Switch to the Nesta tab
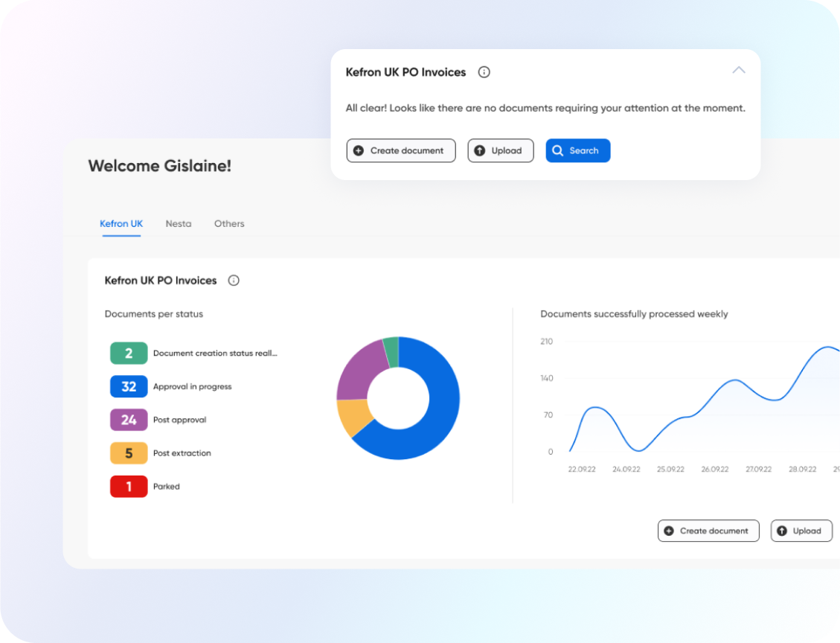Viewport: 840px width, 643px height. (x=179, y=223)
